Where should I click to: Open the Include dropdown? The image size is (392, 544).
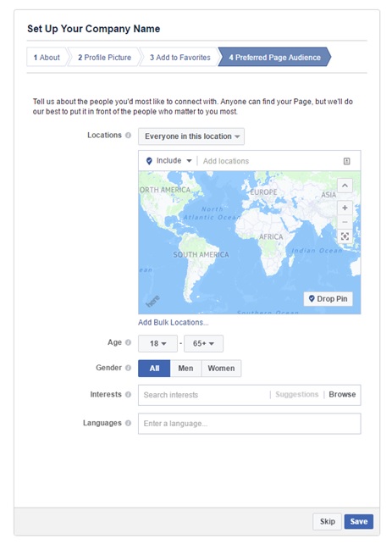click(x=170, y=161)
